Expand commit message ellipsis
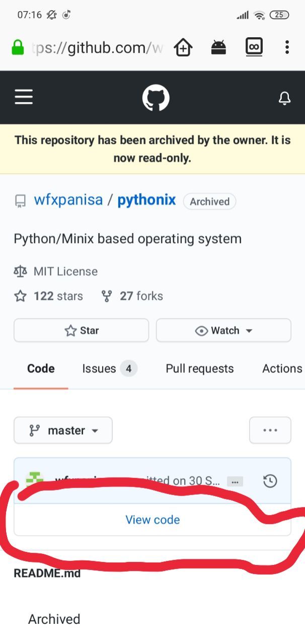Image resolution: width=305 pixels, height=644 pixels. pos(235,481)
